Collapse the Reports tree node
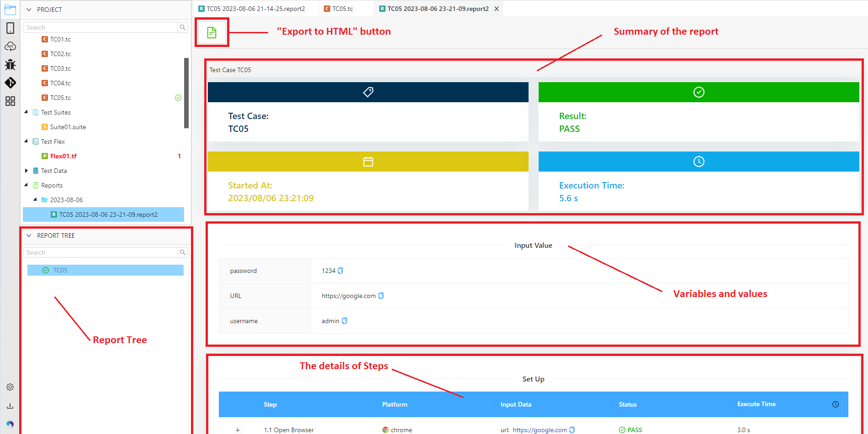 (26, 185)
